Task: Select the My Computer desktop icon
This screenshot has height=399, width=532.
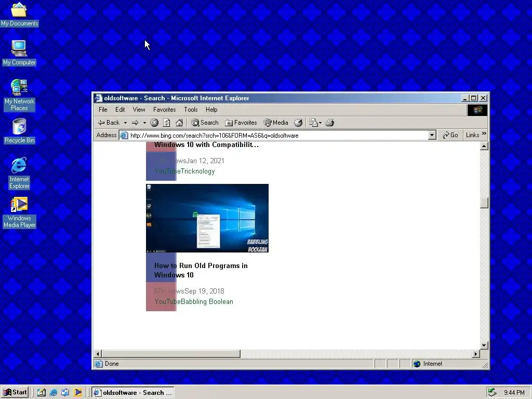Action: pos(19,52)
